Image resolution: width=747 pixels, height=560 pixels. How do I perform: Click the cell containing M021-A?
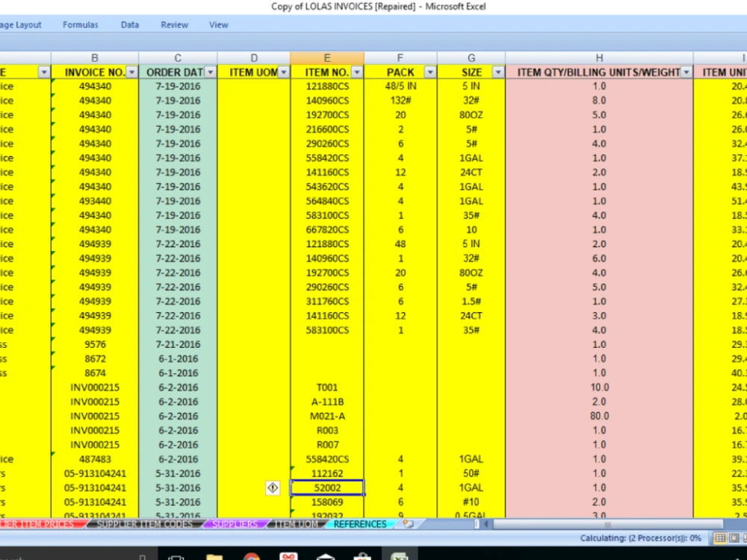click(x=327, y=416)
